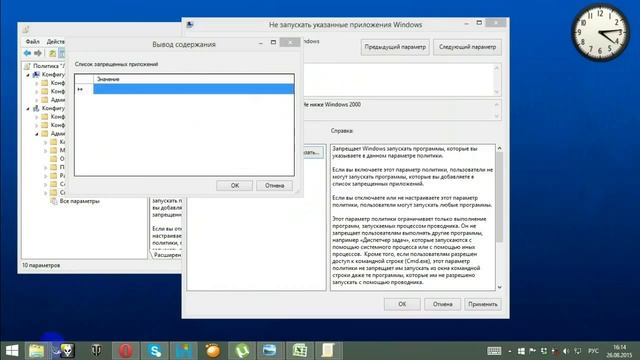
Task: Show hidden tray icons with the small arrow
Action: 510,351
